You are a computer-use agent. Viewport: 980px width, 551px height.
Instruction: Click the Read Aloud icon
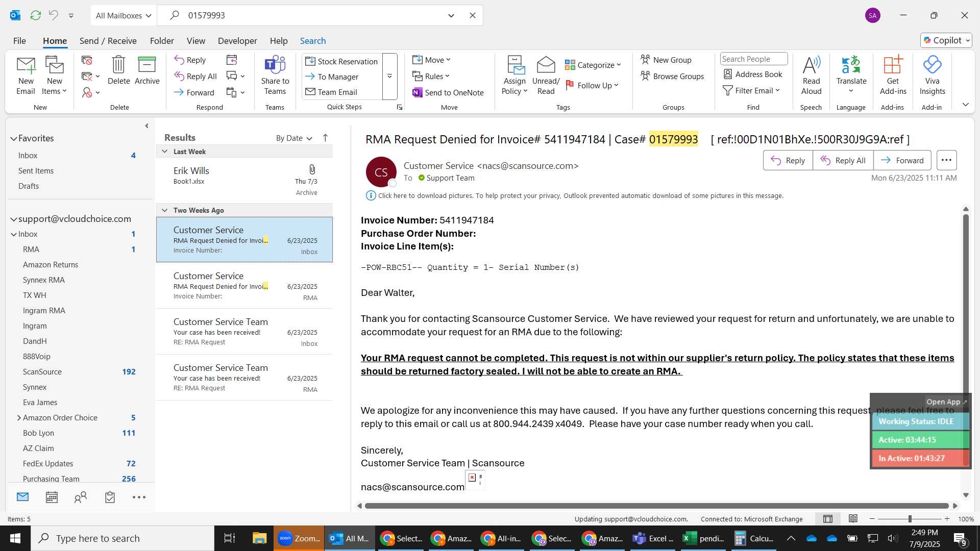811,76
